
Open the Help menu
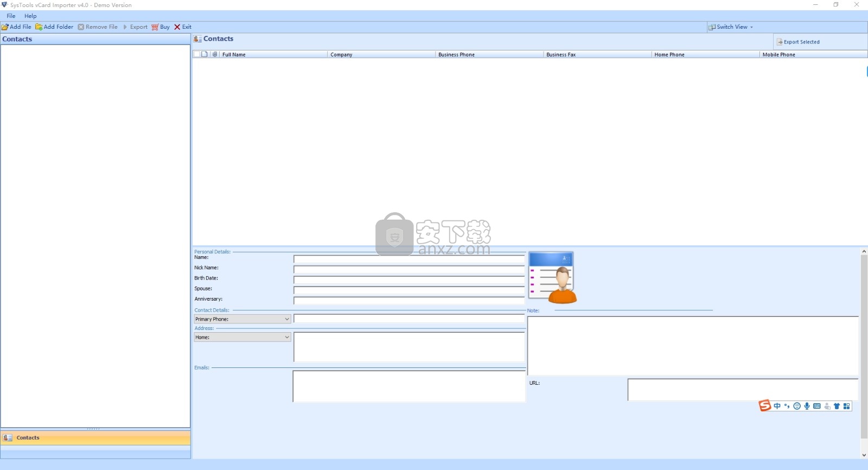point(30,16)
